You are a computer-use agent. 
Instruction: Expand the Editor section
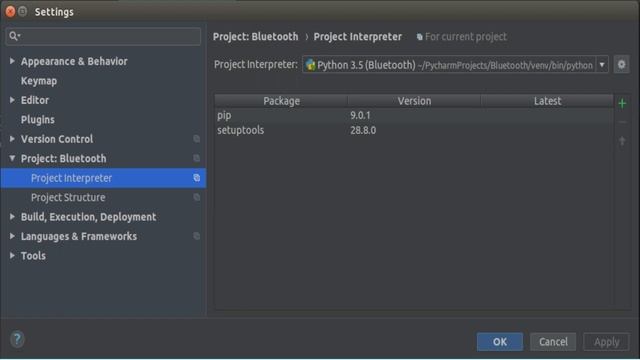pyautogui.click(x=12, y=100)
